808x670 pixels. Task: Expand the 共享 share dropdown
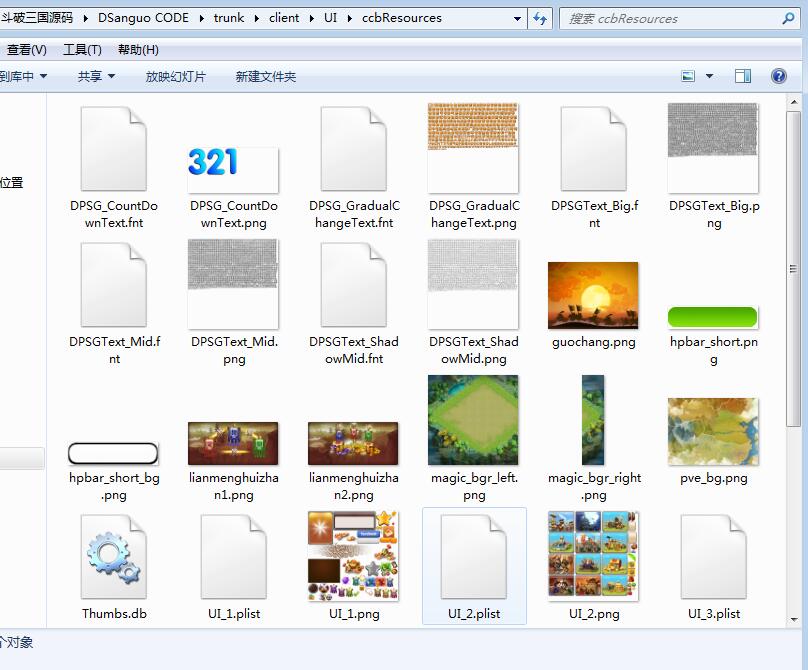[x=96, y=76]
